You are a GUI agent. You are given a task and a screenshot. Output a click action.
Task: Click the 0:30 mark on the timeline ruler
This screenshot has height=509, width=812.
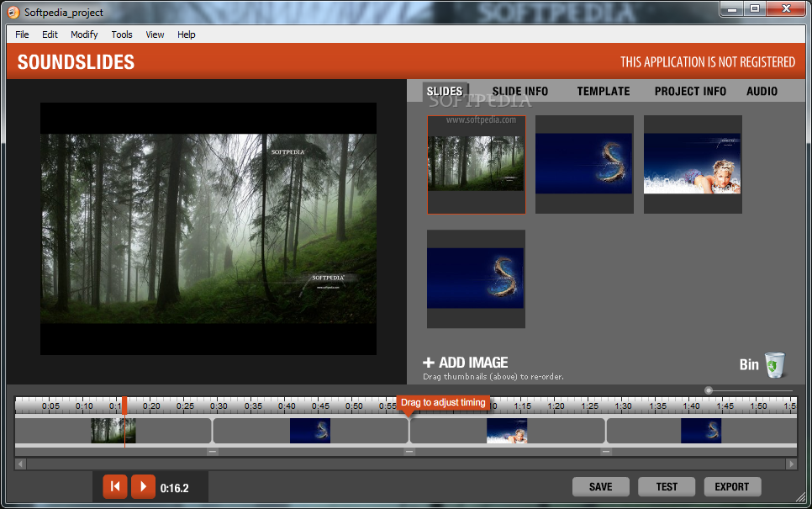(219, 406)
